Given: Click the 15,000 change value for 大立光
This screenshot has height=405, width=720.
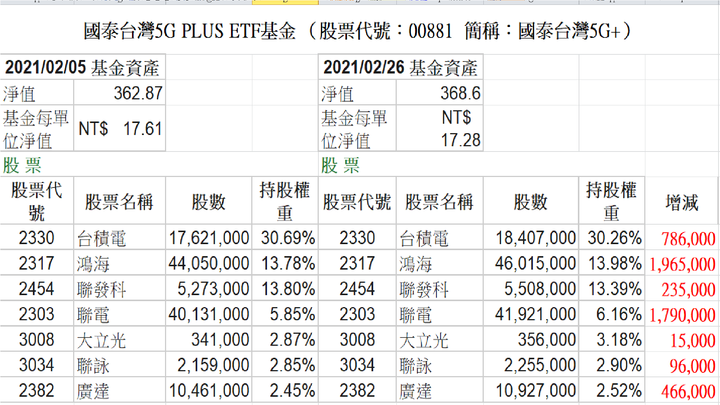Looking at the screenshot, I should point(682,340).
